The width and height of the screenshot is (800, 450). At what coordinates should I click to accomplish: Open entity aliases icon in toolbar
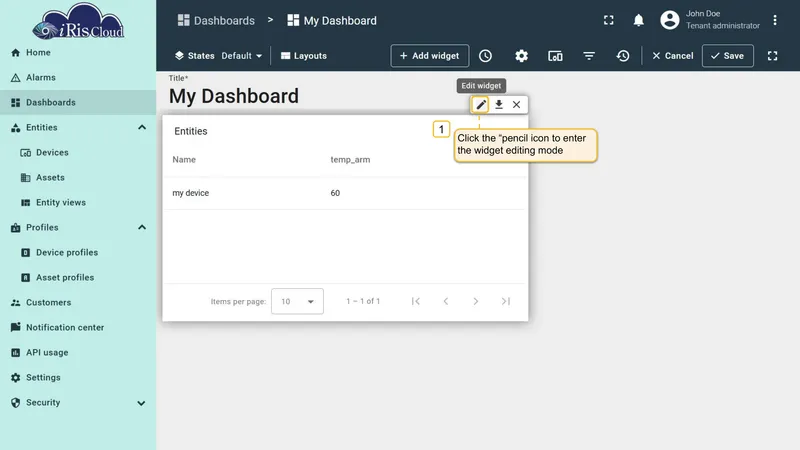(x=555, y=56)
